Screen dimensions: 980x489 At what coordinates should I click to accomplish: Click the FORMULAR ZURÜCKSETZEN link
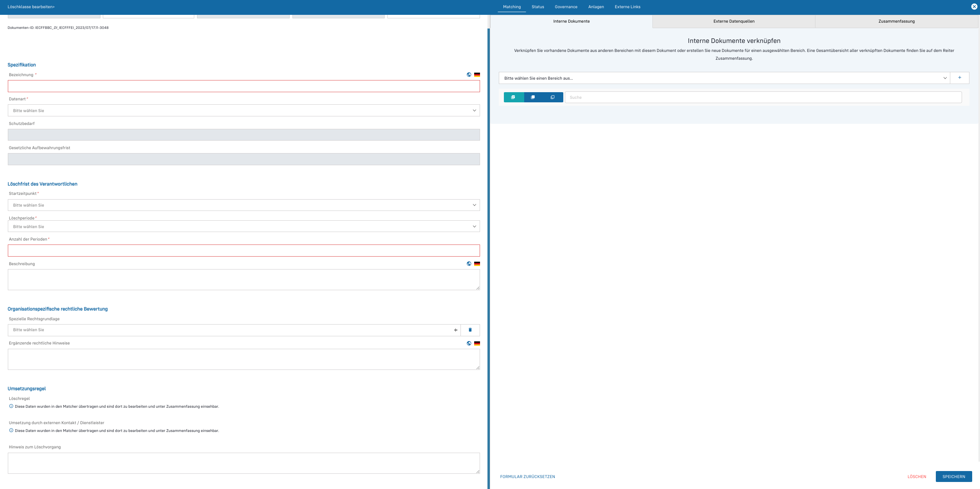(527, 477)
